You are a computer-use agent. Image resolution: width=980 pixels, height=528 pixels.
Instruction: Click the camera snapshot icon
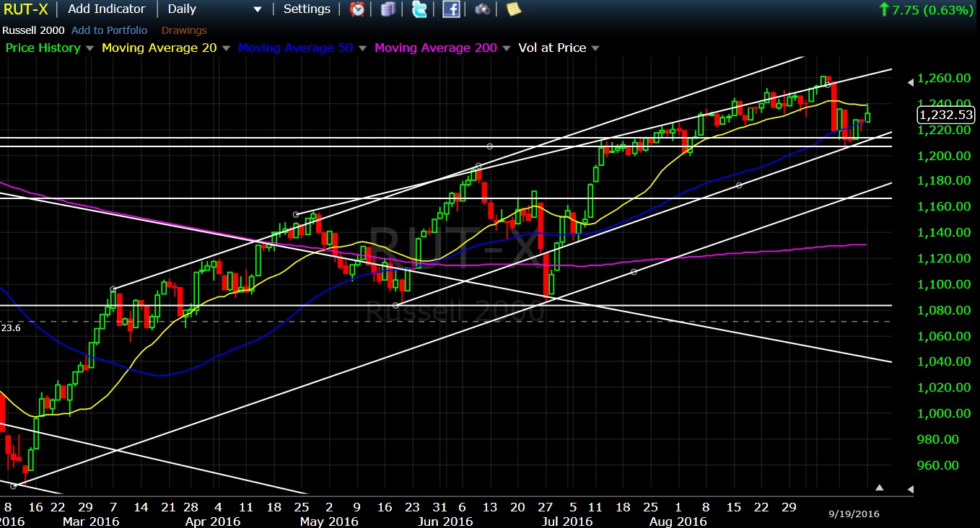click(482, 9)
